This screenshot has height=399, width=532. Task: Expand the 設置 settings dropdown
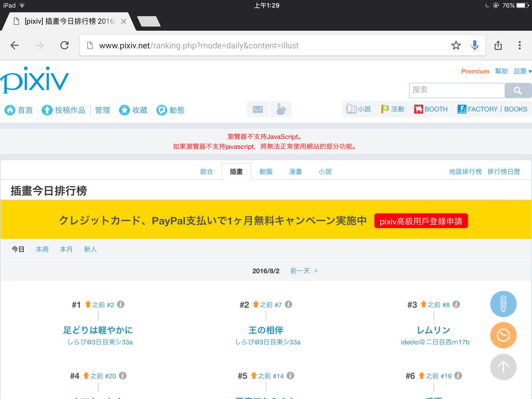(522, 71)
